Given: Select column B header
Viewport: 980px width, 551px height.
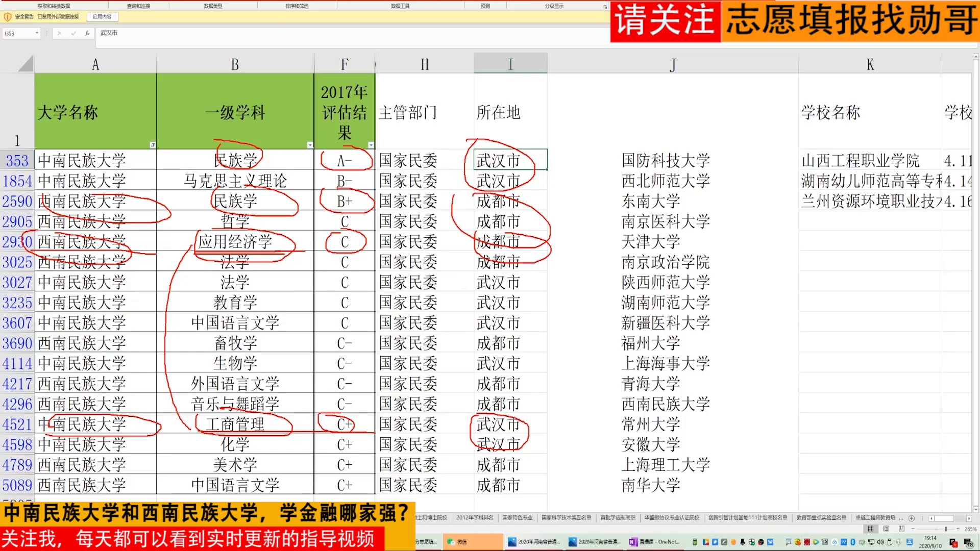Looking at the screenshot, I should [x=235, y=64].
